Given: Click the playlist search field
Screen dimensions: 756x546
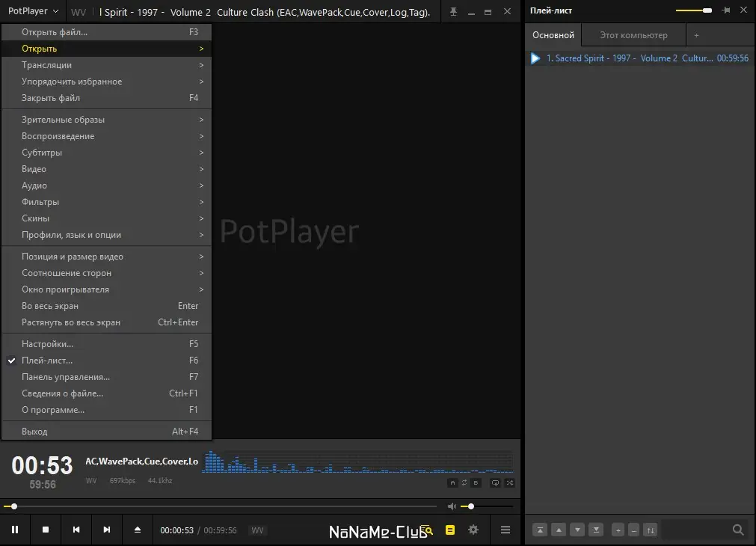Looking at the screenshot, I should pos(697,530).
